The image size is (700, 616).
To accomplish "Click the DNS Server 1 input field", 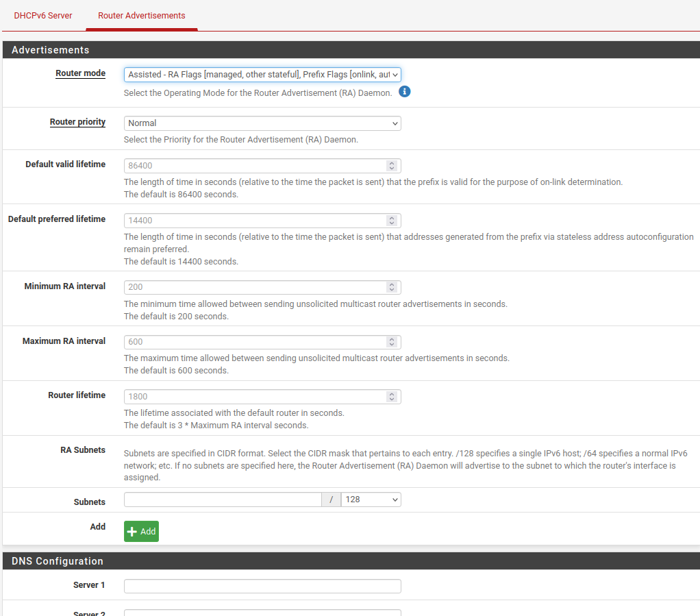I will coord(262,586).
